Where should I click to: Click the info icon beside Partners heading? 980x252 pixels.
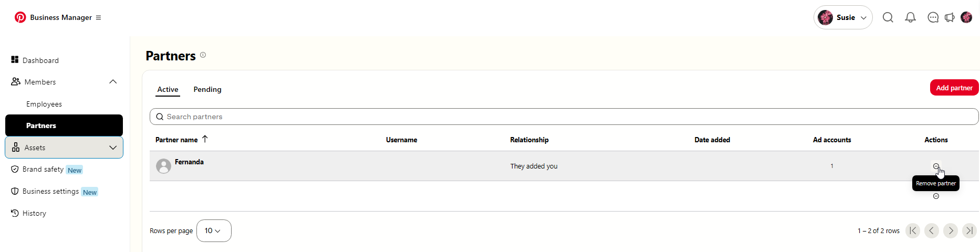click(x=203, y=55)
